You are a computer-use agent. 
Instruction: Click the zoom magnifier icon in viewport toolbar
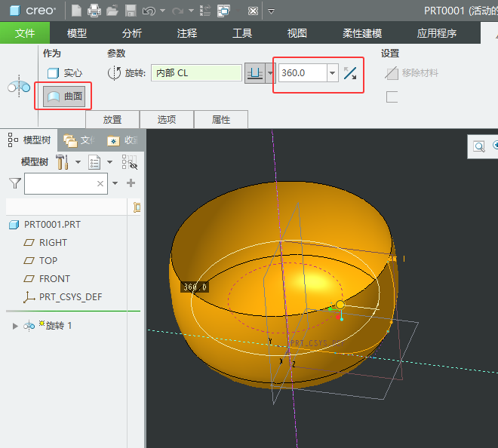click(478, 146)
